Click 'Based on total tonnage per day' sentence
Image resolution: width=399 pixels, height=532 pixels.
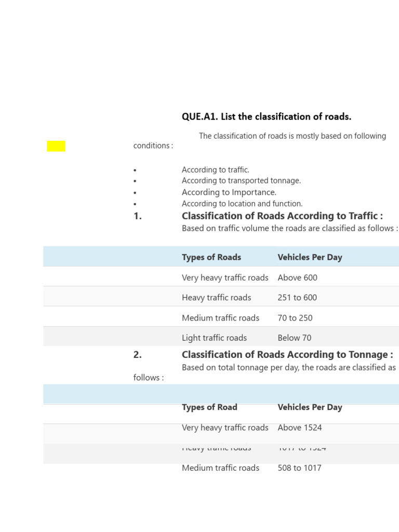[x=289, y=367]
